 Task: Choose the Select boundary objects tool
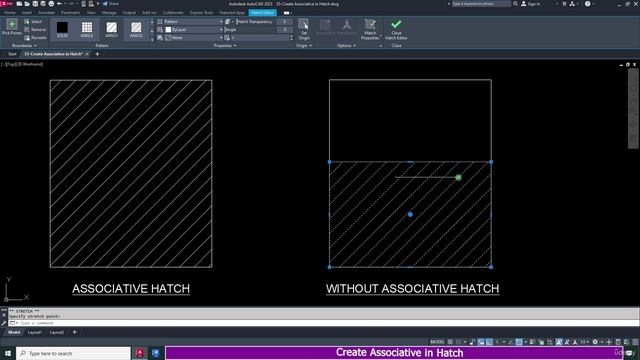[x=33, y=22]
